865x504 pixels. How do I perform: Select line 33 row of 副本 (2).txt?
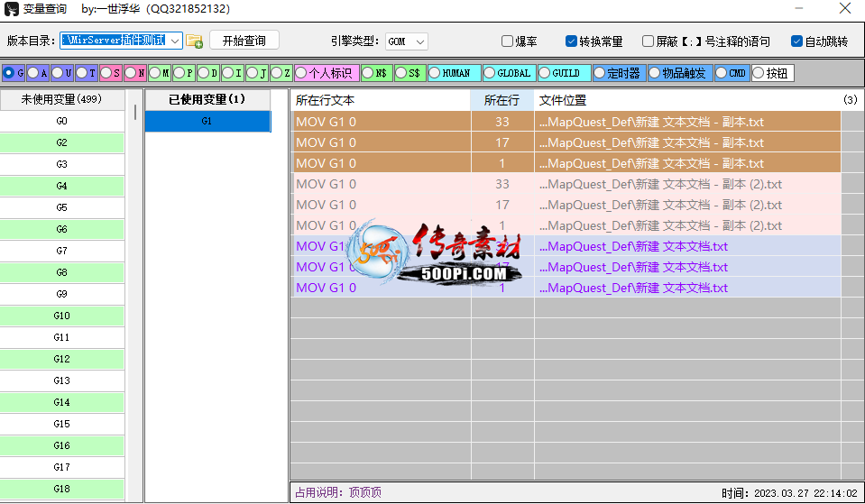tap(566, 184)
